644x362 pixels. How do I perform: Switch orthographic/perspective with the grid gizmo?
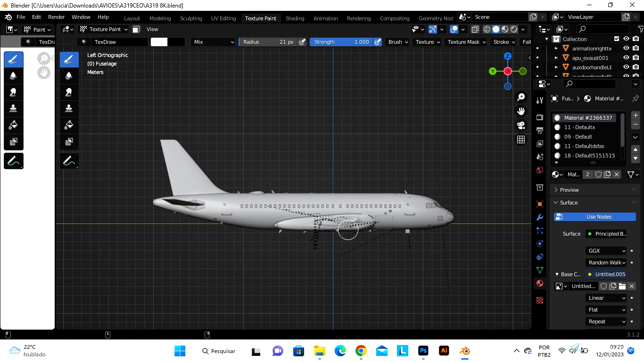point(521,140)
